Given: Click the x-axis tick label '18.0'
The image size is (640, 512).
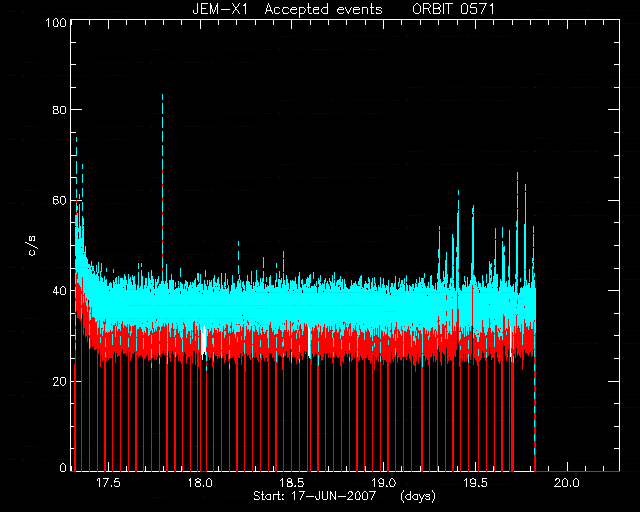Looking at the screenshot, I should [x=200, y=483].
